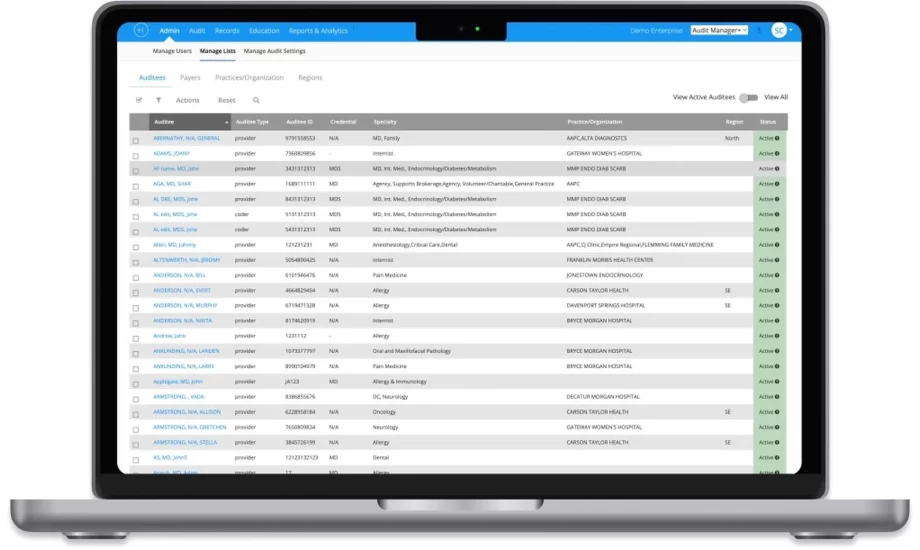Click the status info icon for ADAMS, JOANY
This screenshot has width=920, height=550.
(x=777, y=154)
